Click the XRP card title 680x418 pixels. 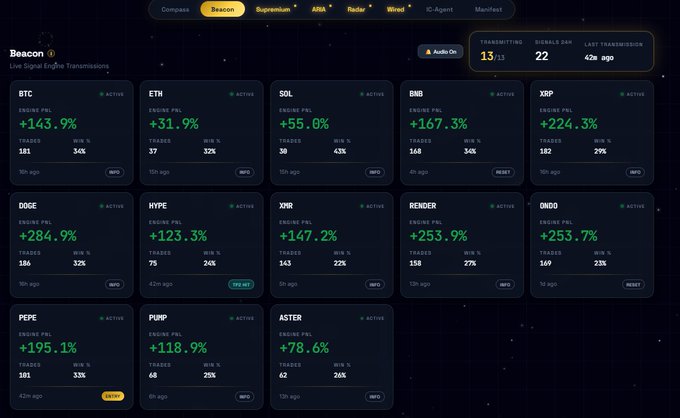click(x=546, y=94)
